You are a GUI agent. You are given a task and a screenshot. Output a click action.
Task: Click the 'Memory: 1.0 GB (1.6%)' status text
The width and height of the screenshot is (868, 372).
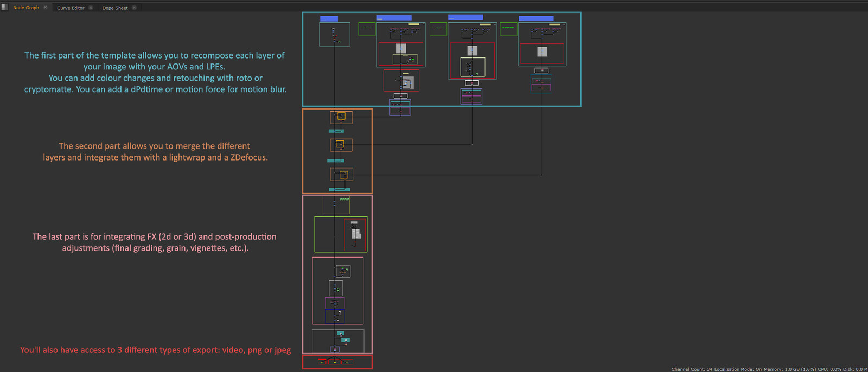[790, 369]
